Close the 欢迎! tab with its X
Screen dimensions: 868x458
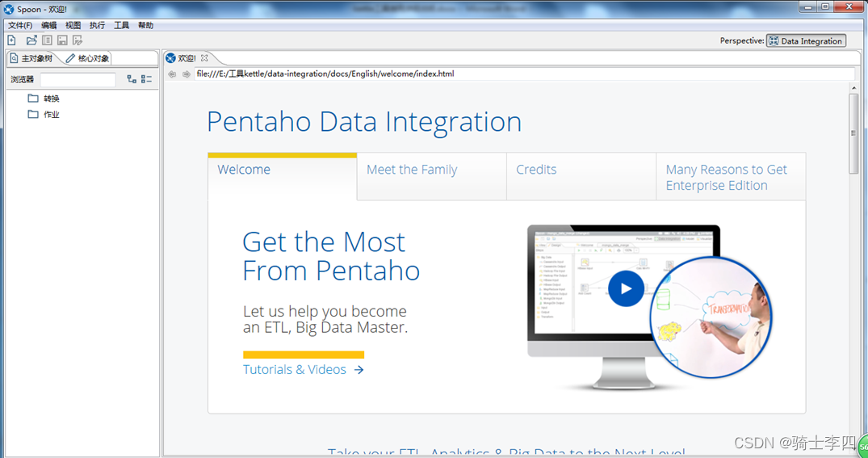click(204, 57)
